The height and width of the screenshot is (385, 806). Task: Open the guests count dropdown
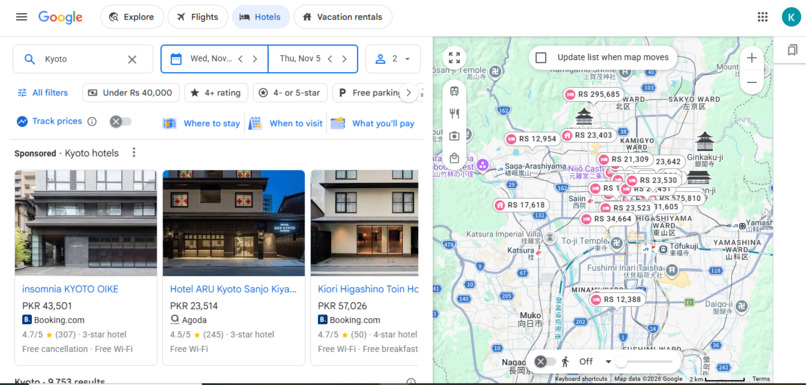pos(393,59)
